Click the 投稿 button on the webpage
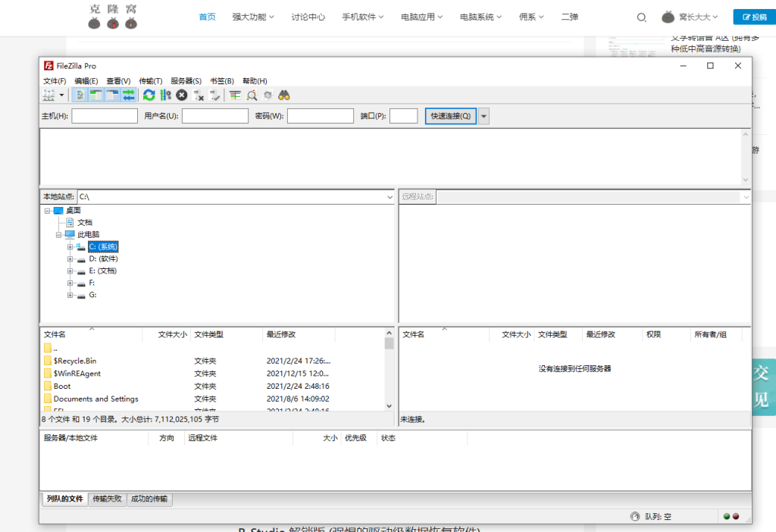Viewport: 776px width, 532px height. [x=755, y=17]
